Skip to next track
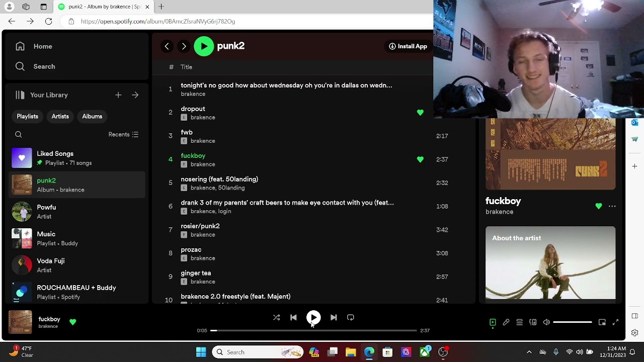The image size is (644, 362). pyautogui.click(x=334, y=318)
